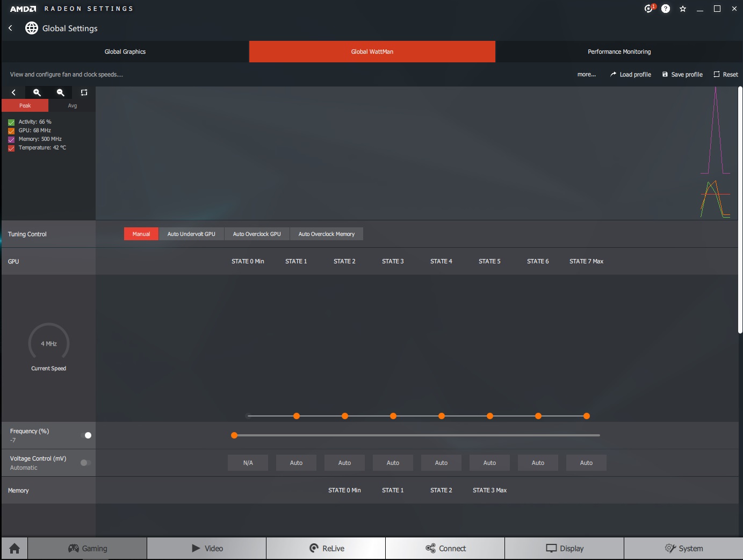Toggle the Frequency (%) switch
The height and width of the screenshot is (560, 743).
(x=86, y=435)
